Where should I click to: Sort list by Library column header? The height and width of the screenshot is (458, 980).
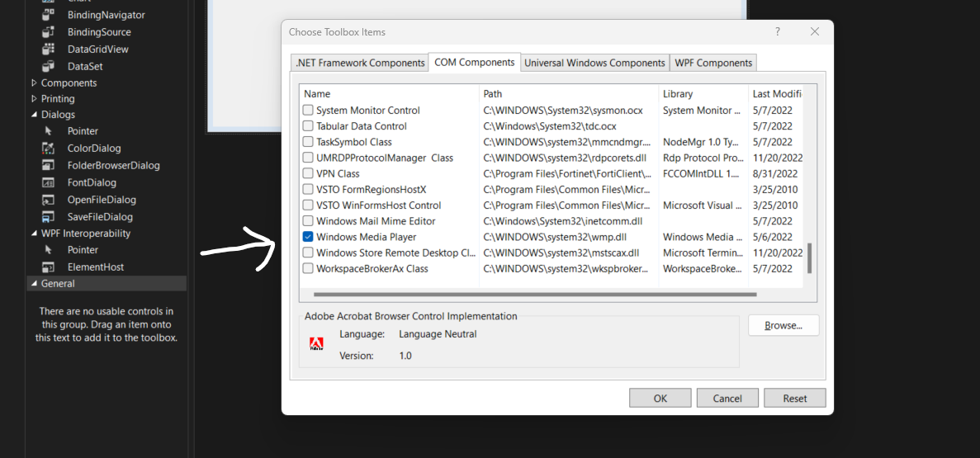703,94
